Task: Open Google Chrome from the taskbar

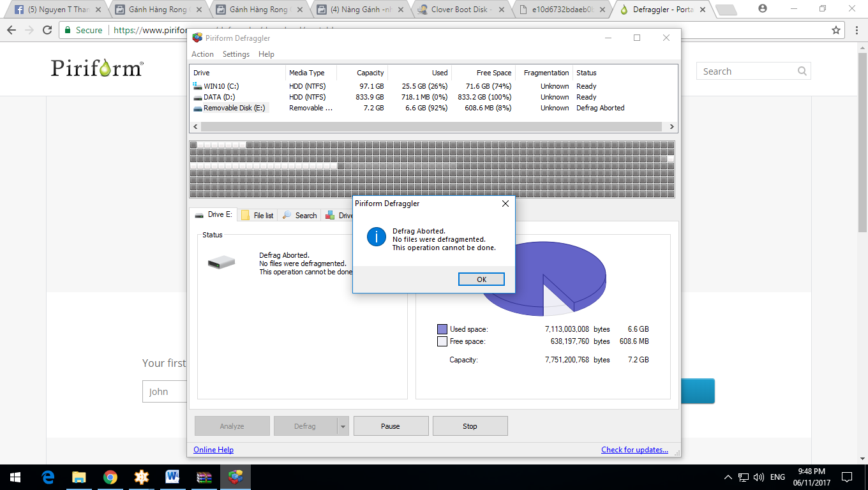Action: coord(110,477)
